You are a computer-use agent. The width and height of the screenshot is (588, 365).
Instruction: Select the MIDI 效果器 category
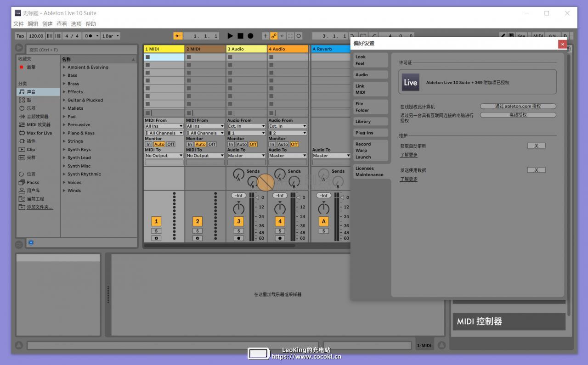(38, 125)
